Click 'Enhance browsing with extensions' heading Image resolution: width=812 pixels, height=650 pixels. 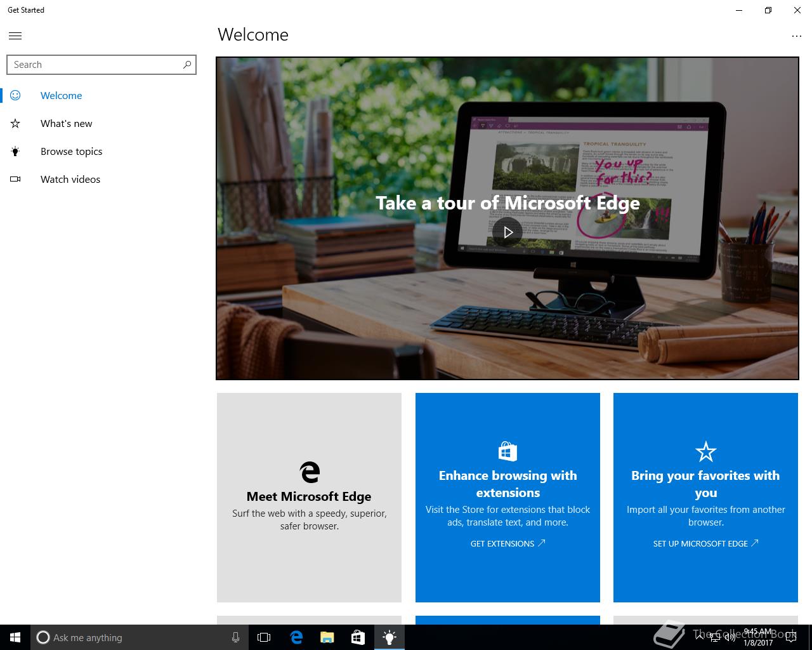point(507,484)
